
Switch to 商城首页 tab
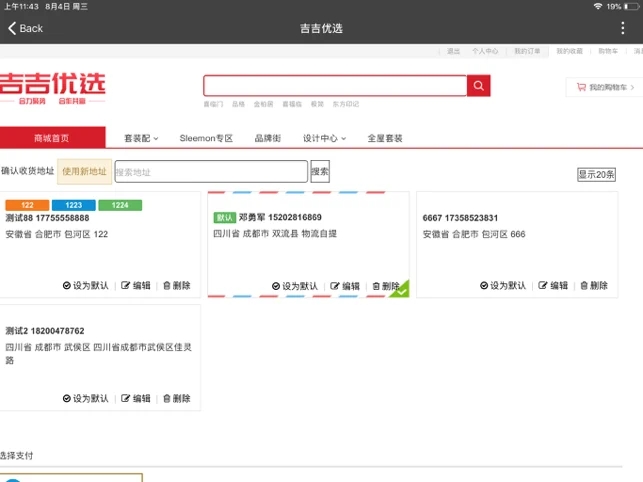52,138
